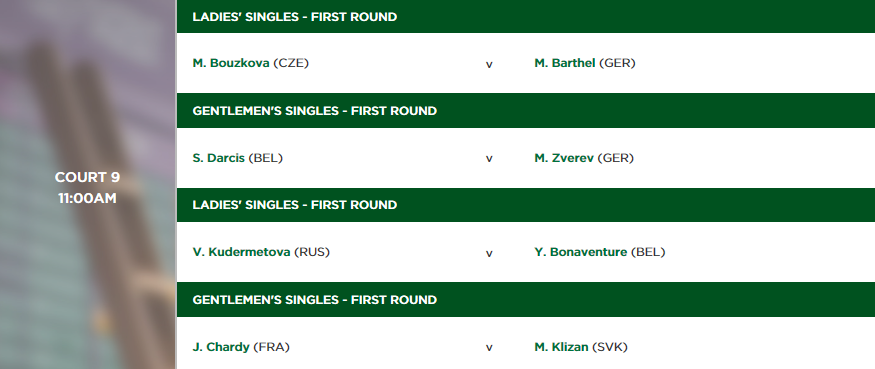The width and height of the screenshot is (875, 369).
Task: Open V. Kudermetova player link
Action: tap(241, 252)
